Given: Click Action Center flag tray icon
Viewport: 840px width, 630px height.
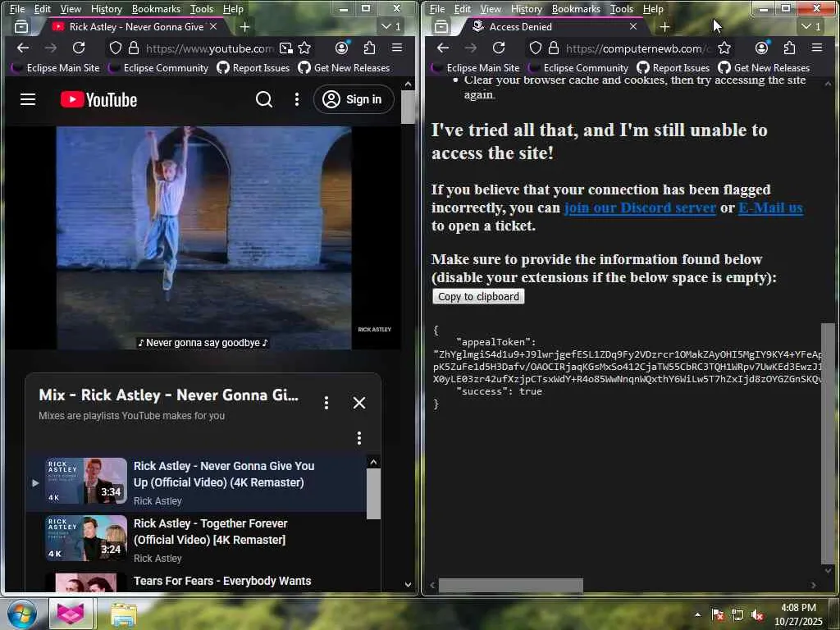Looking at the screenshot, I should point(718,615).
